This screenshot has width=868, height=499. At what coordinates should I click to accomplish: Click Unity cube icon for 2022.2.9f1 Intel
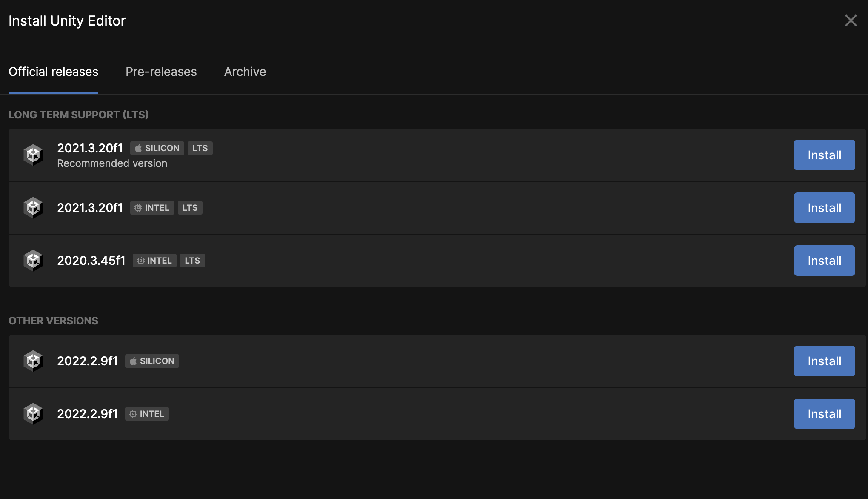click(x=33, y=414)
